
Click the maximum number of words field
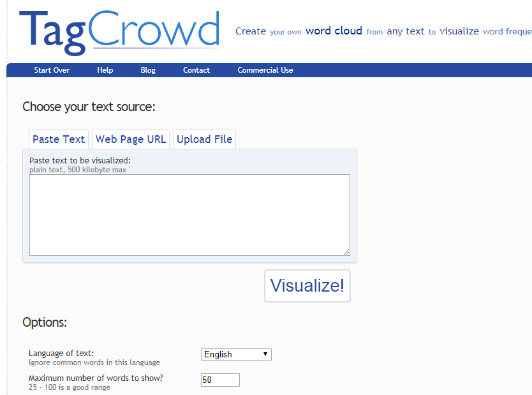pos(220,380)
